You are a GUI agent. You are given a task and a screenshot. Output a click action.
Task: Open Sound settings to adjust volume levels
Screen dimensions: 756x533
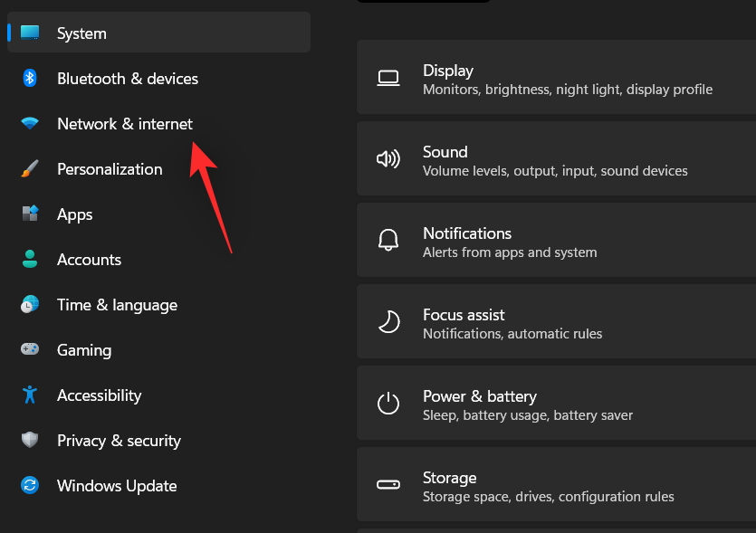(x=556, y=159)
